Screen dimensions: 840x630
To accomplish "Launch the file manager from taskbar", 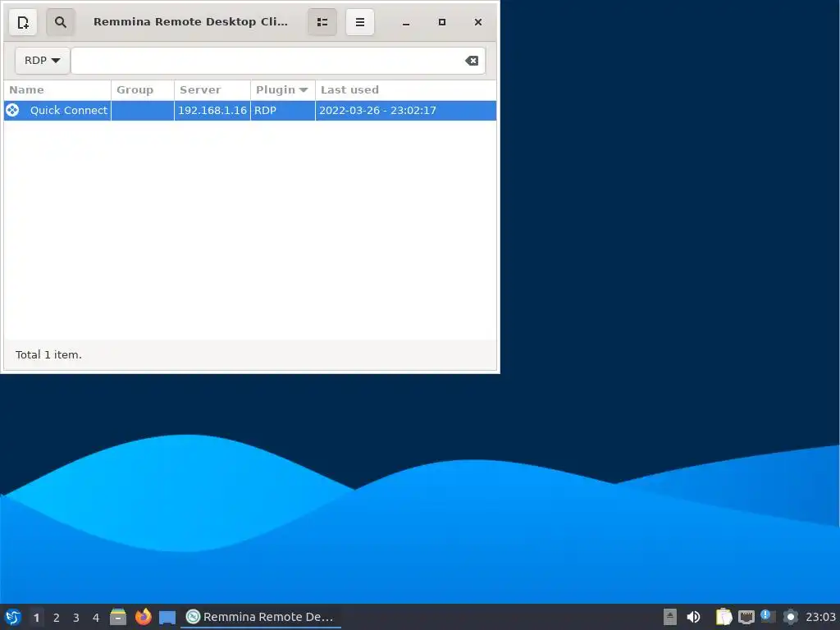I will tap(118, 617).
